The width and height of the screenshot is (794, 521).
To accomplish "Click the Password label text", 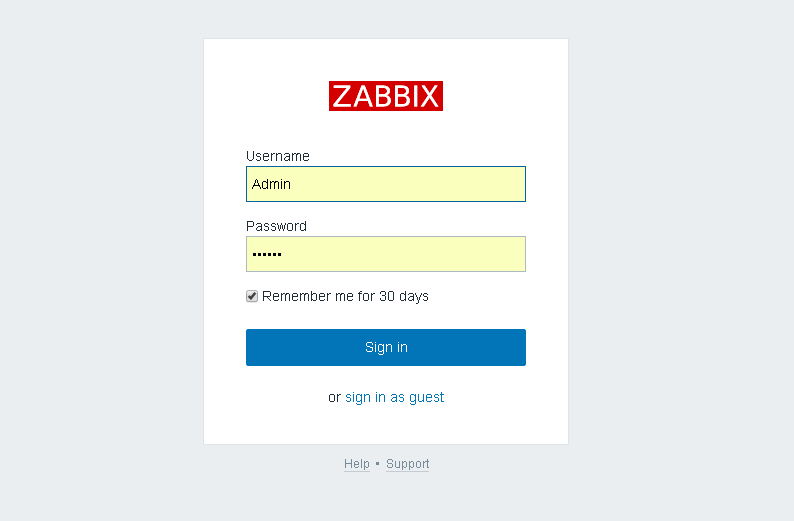I will 276,226.
